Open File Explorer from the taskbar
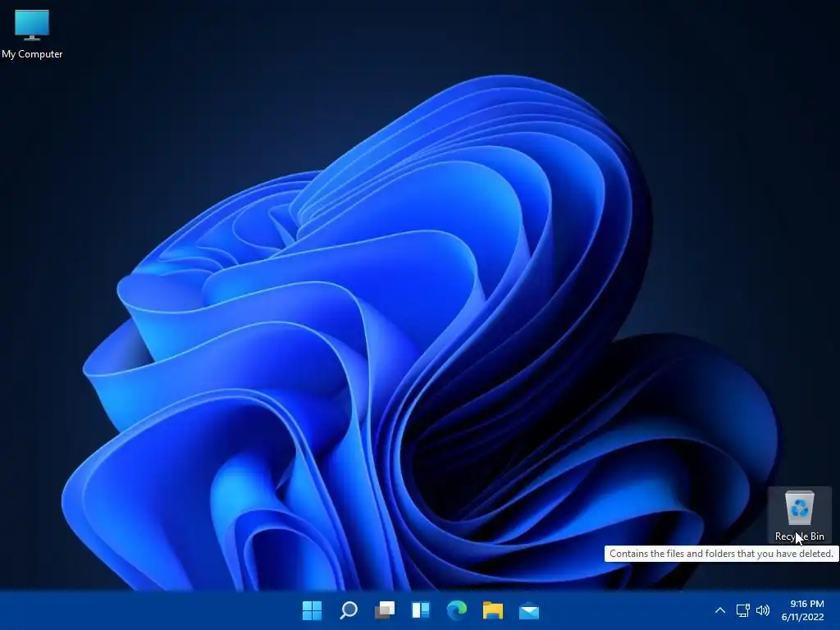The image size is (840, 630). coord(493,610)
